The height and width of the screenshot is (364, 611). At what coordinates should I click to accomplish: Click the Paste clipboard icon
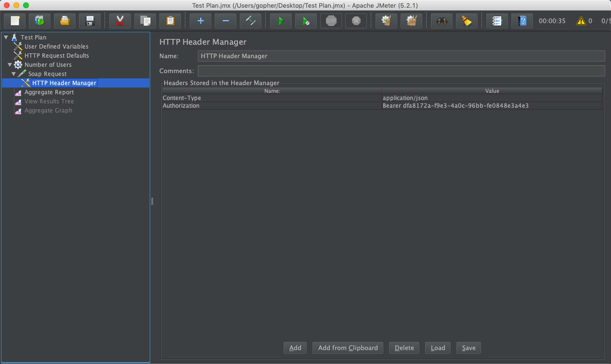tap(170, 21)
